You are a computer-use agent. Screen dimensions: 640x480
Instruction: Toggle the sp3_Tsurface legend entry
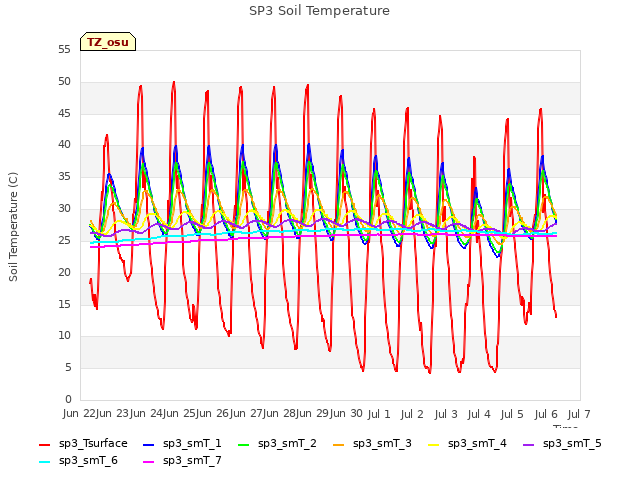[83, 444]
